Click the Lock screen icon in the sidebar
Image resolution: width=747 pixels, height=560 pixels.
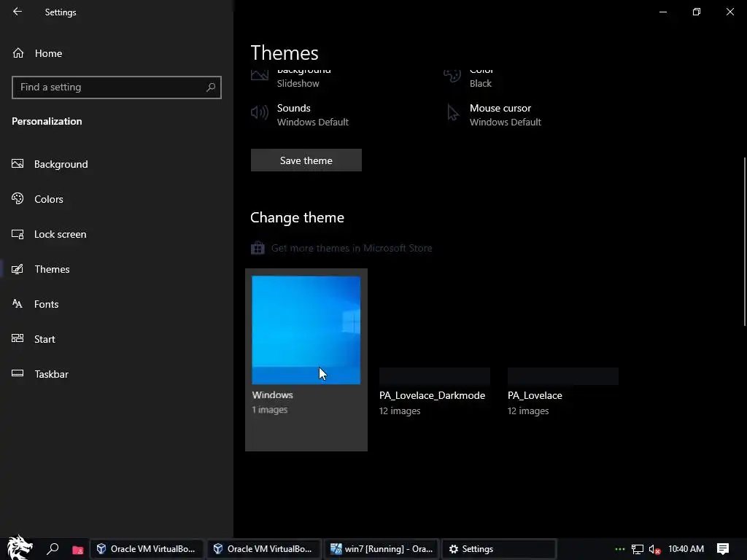[x=18, y=234]
